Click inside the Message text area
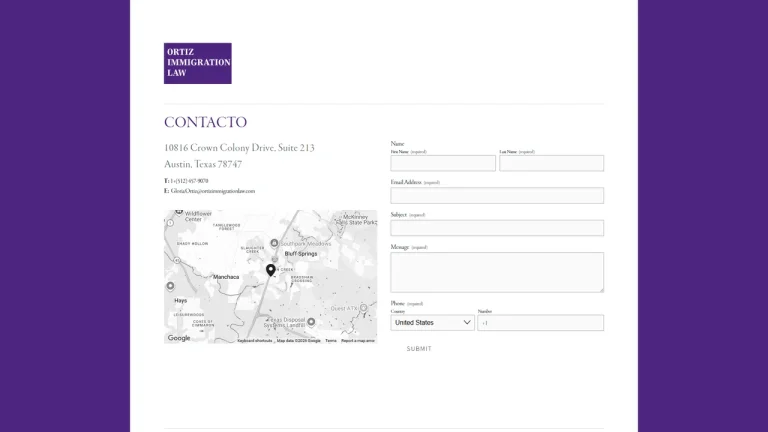This screenshot has width=768, height=432. (x=497, y=272)
